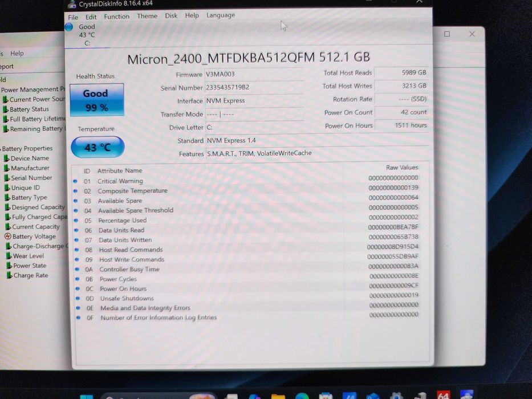This screenshot has width=532, height=399.
Task: Click the blue disk status circle for drive C:
Action: pyautogui.click(x=69, y=27)
